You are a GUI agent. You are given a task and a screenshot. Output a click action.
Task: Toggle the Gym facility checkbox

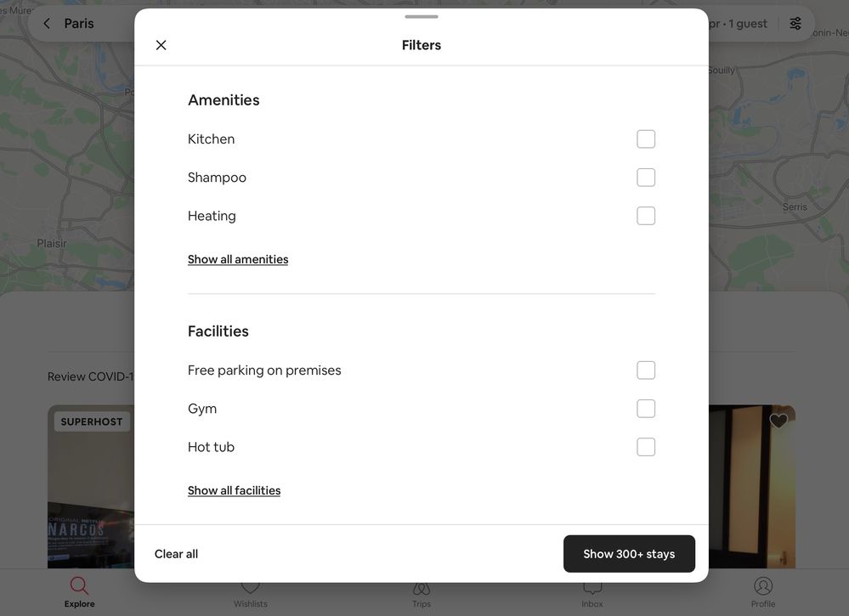pyautogui.click(x=646, y=409)
